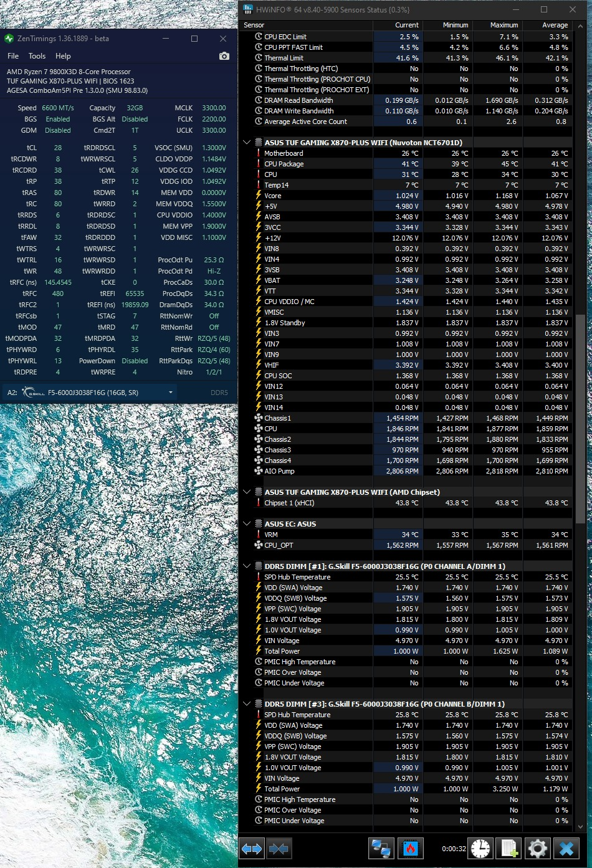Select the 1.8V Standby sensor row
The height and width of the screenshot is (868, 592).
(x=406, y=323)
